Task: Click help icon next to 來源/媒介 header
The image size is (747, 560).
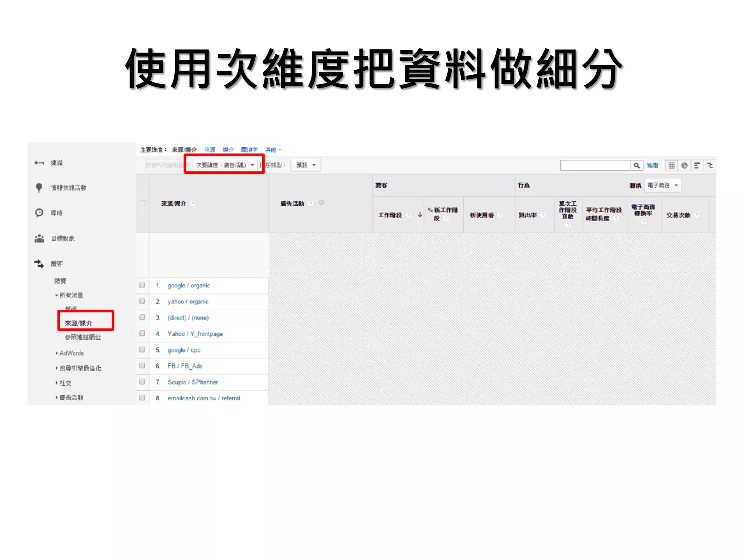Action: 193,204
